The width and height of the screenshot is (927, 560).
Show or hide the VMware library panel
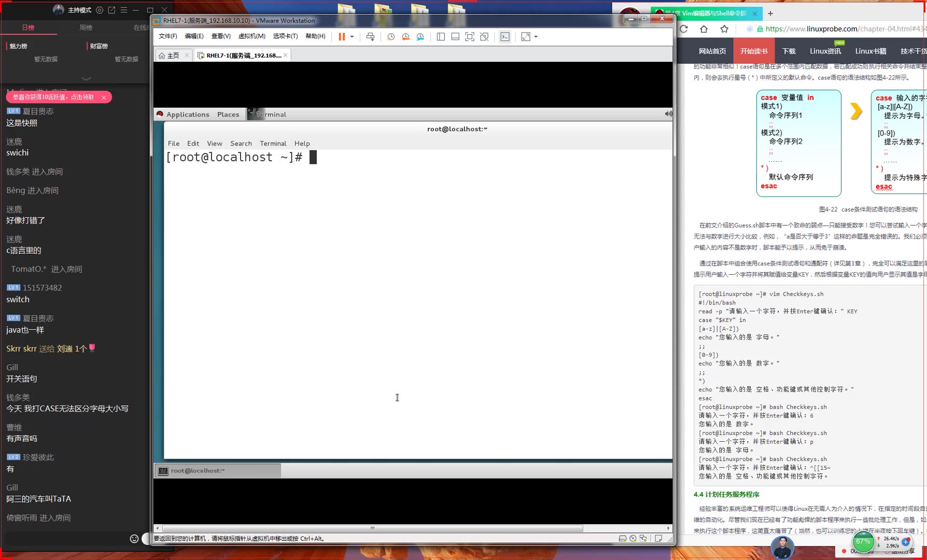440,36
